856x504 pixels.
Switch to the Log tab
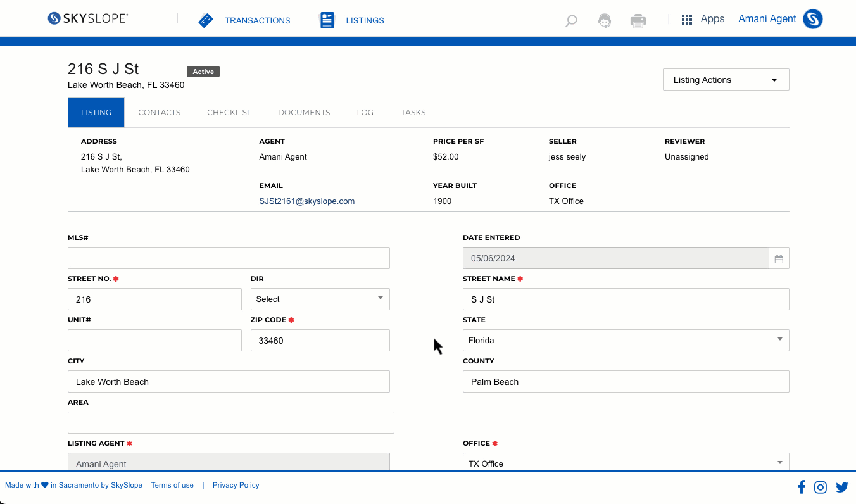[x=365, y=112]
